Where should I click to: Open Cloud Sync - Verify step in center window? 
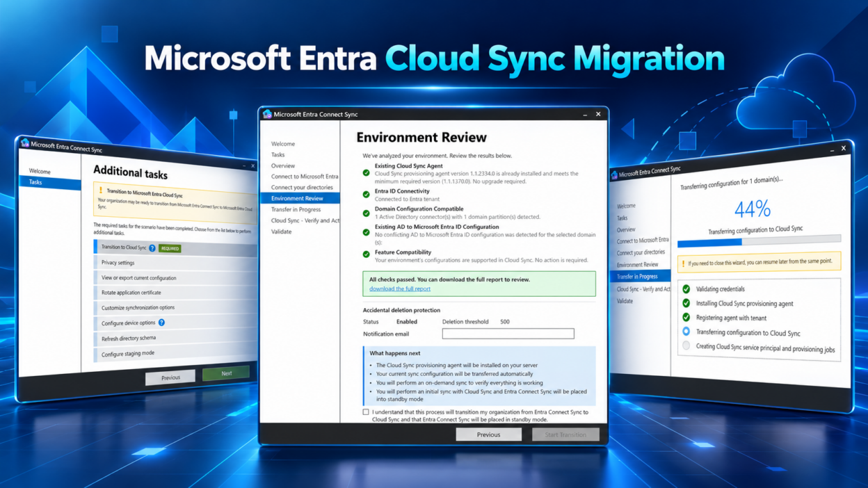click(x=305, y=220)
